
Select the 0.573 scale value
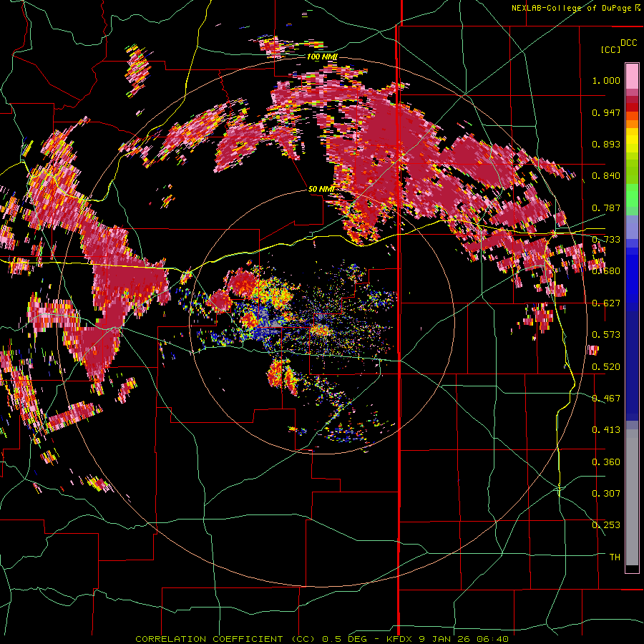point(606,335)
